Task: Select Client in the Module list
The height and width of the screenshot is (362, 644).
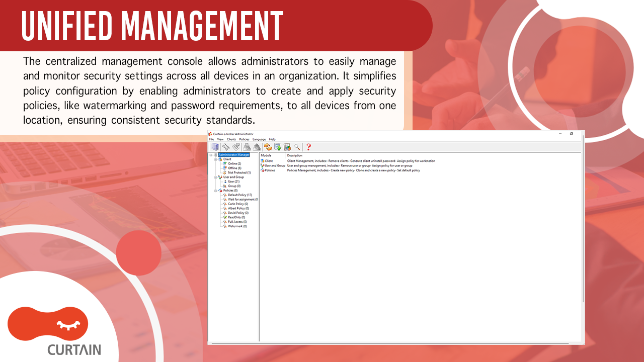Action: click(x=269, y=161)
